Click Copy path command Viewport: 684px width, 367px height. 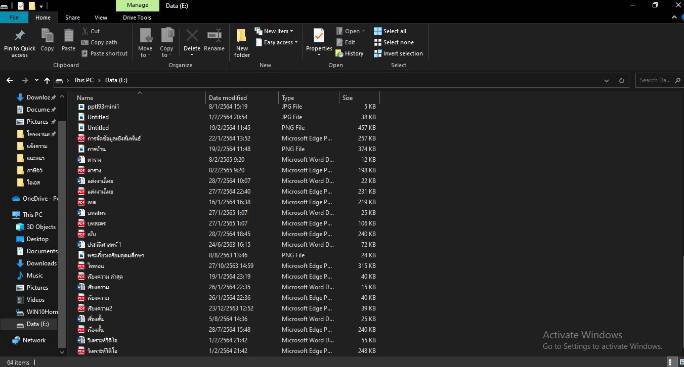99,42
